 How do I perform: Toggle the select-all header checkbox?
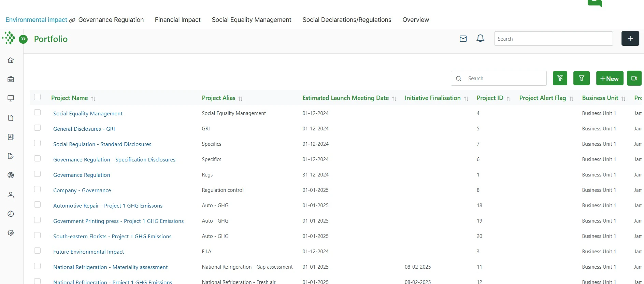point(38,97)
